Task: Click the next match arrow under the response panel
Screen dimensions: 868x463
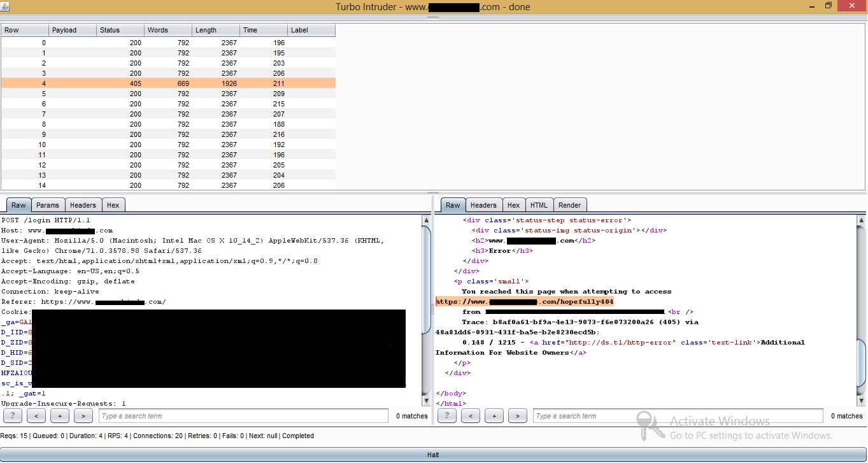Action: (x=517, y=415)
